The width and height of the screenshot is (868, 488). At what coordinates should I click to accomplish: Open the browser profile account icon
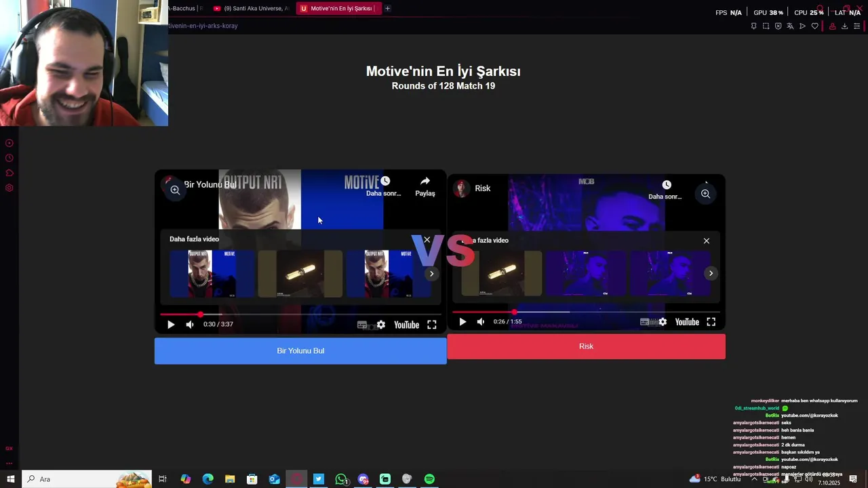(832, 26)
